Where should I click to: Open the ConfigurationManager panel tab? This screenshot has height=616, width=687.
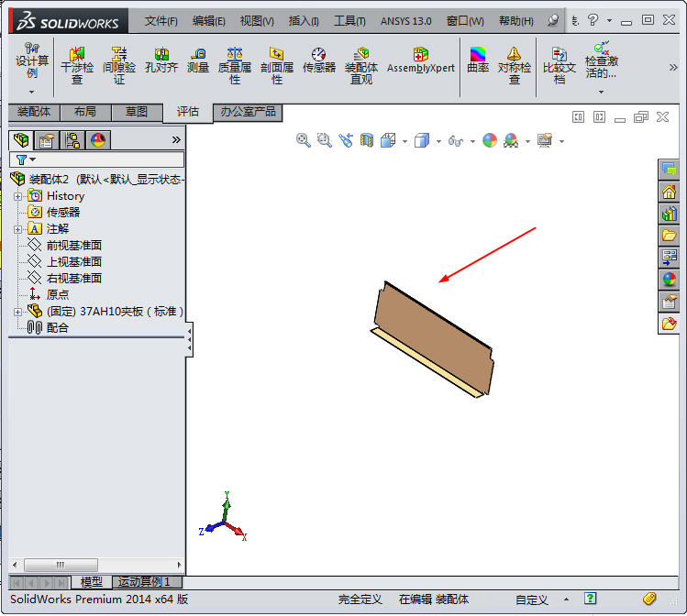click(72, 140)
